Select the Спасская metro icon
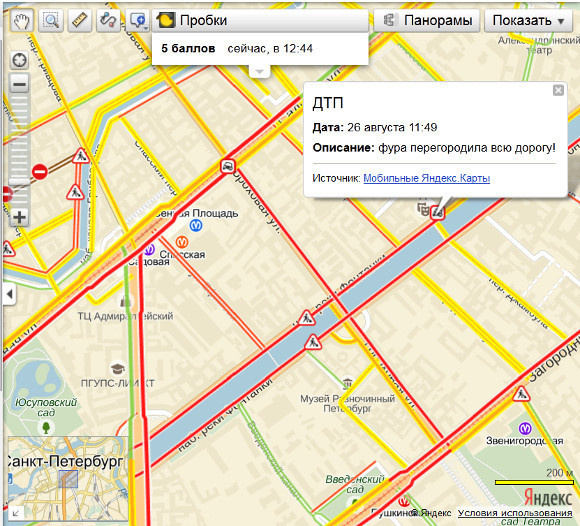 click(x=182, y=242)
